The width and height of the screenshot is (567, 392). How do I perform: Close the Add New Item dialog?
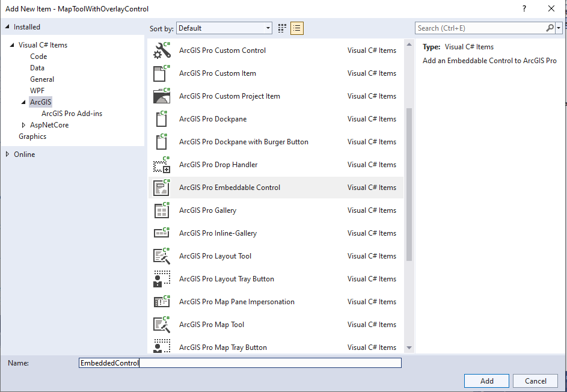click(551, 8)
